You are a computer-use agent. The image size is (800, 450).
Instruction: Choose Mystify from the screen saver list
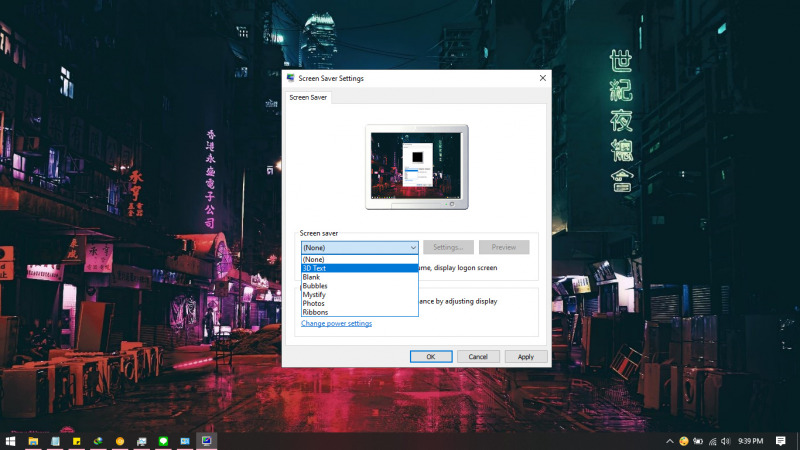point(360,294)
